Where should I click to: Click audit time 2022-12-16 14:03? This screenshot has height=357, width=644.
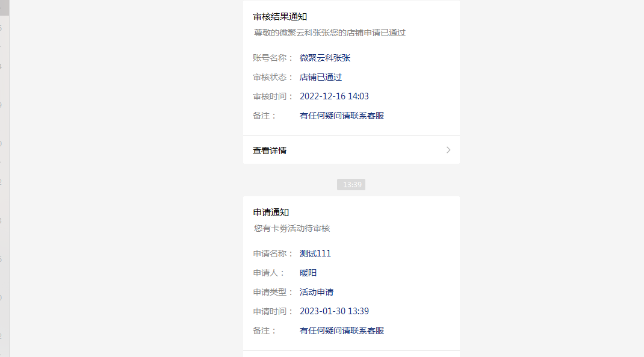coord(334,96)
